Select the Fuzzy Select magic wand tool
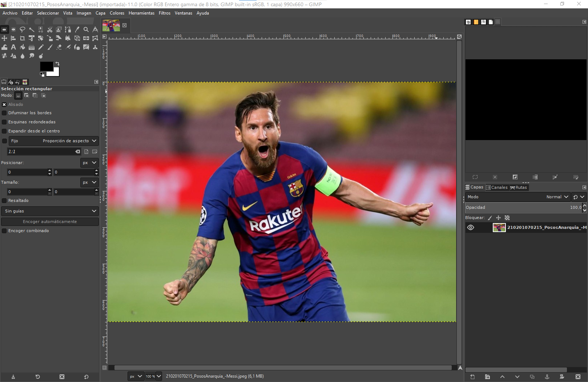Screen dimensions: 588x382 pyautogui.click(x=32, y=29)
